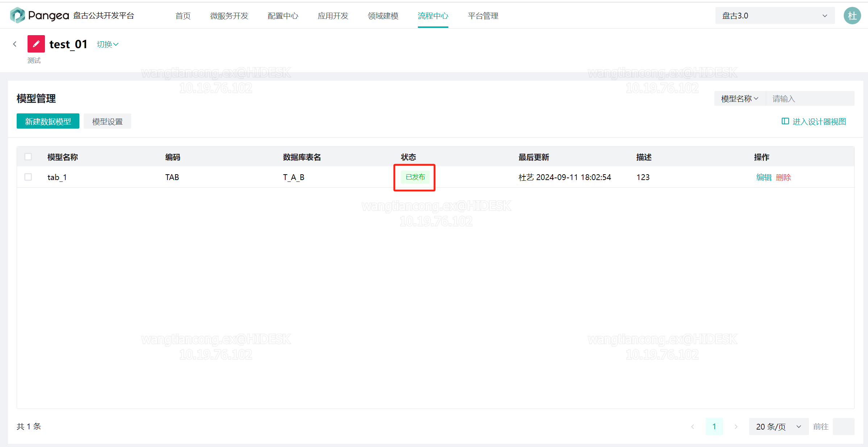
Task: Click the 编码 column header
Action: (x=173, y=157)
